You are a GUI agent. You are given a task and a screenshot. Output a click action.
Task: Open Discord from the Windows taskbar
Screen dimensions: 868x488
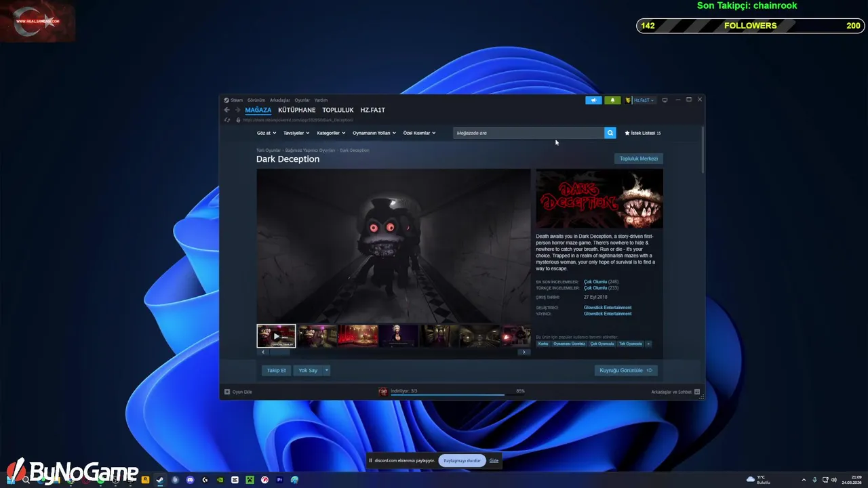[x=191, y=480]
